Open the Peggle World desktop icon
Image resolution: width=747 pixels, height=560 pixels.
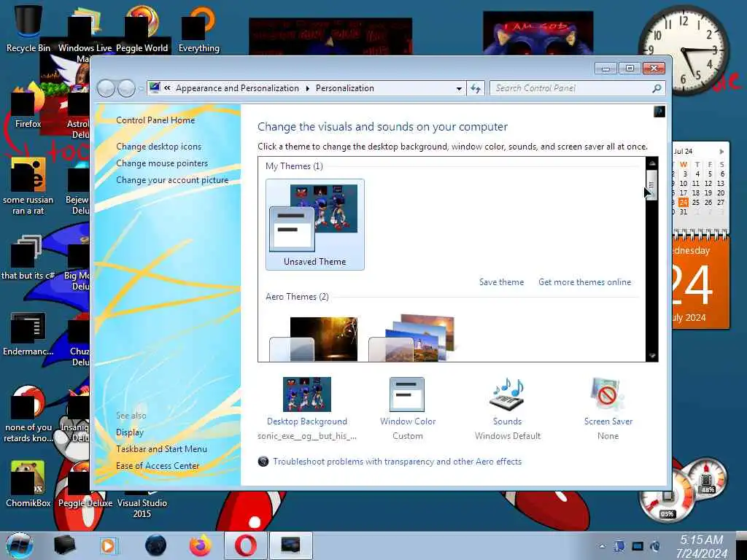[142, 28]
